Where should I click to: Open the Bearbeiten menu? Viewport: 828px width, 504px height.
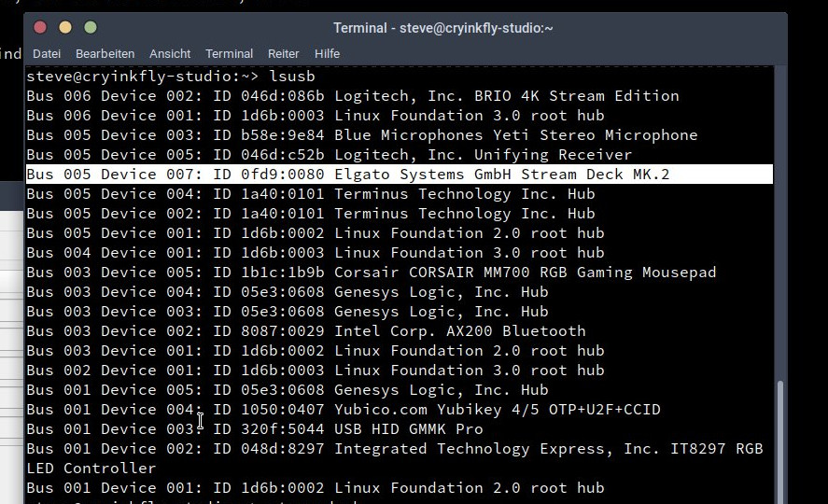pos(105,54)
